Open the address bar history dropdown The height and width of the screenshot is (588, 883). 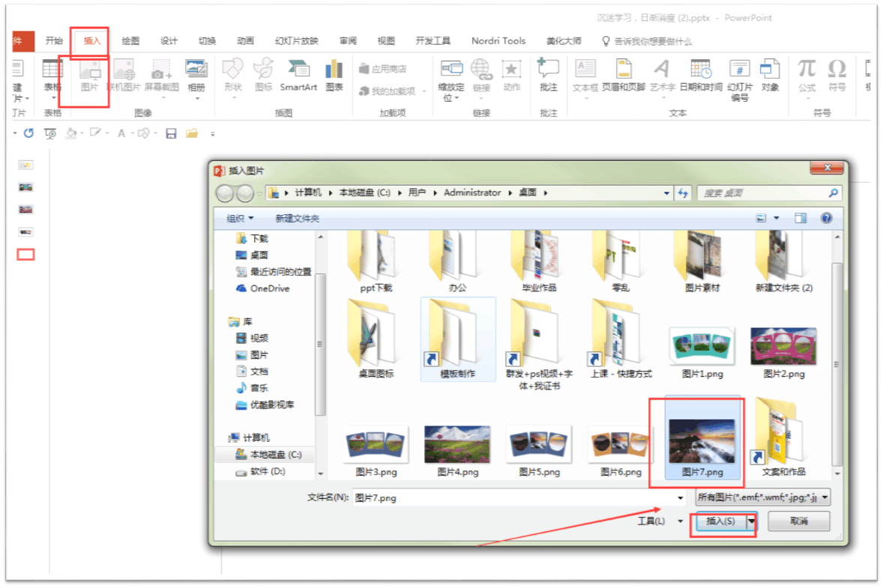(x=667, y=193)
